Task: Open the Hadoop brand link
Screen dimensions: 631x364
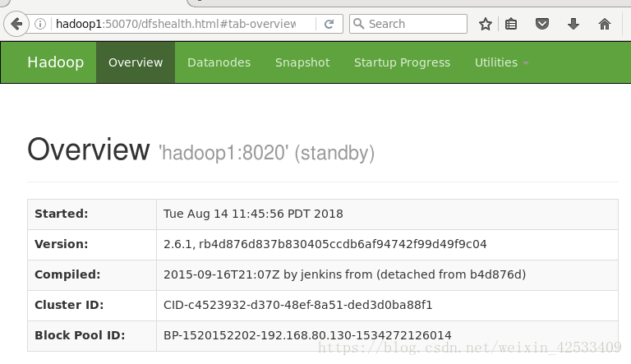Action: pyautogui.click(x=56, y=62)
